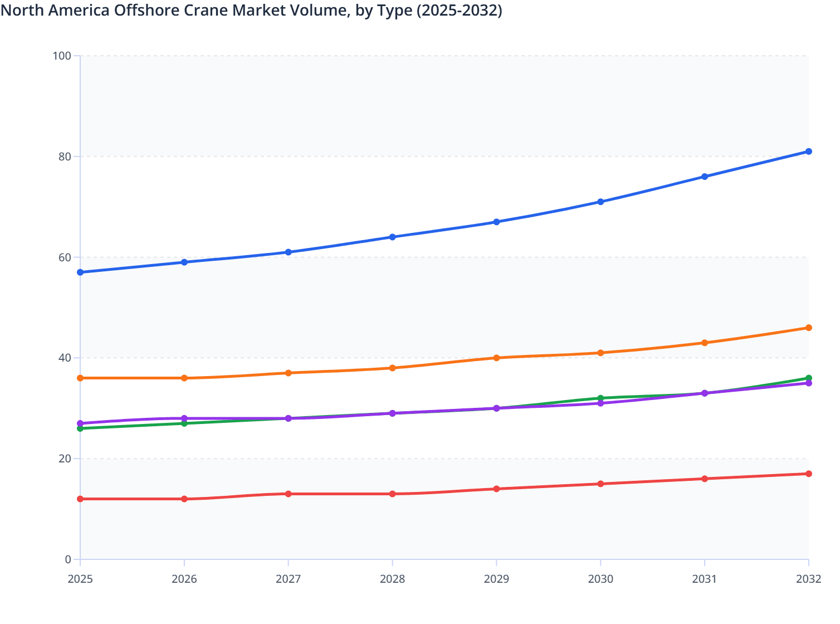
Task: Click the 2028 year label
Action: (x=392, y=580)
